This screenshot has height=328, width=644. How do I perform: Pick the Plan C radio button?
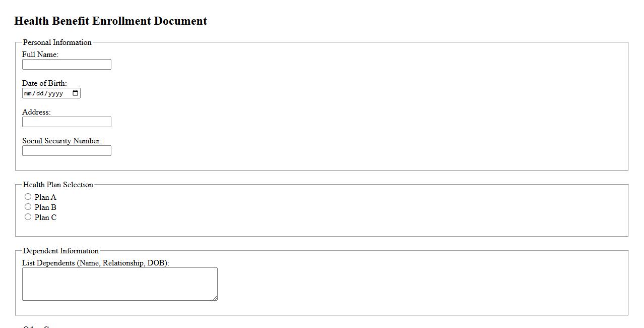28,217
